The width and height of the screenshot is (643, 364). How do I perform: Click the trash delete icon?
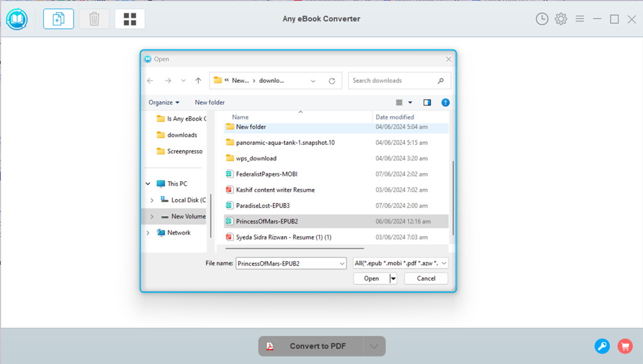click(x=94, y=19)
